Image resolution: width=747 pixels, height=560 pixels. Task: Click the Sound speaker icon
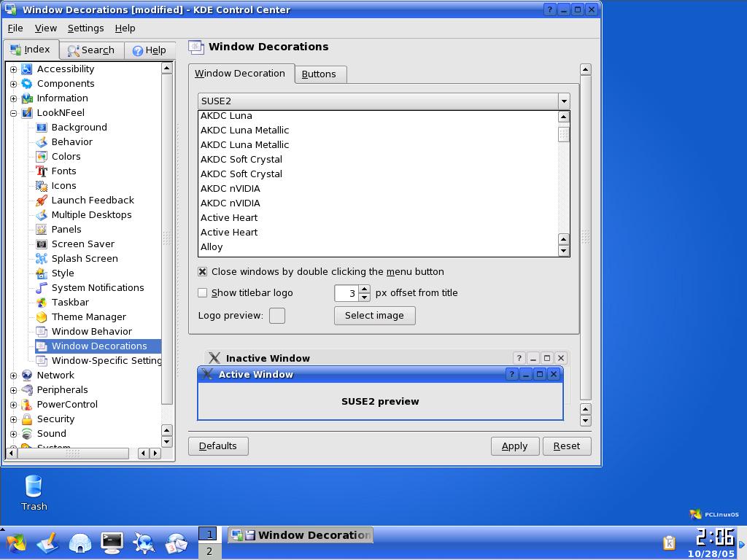point(27,434)
